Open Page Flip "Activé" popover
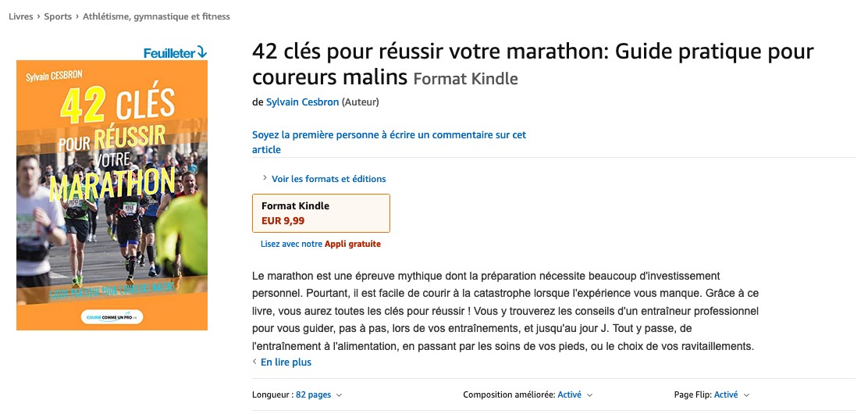 (726, 395)
